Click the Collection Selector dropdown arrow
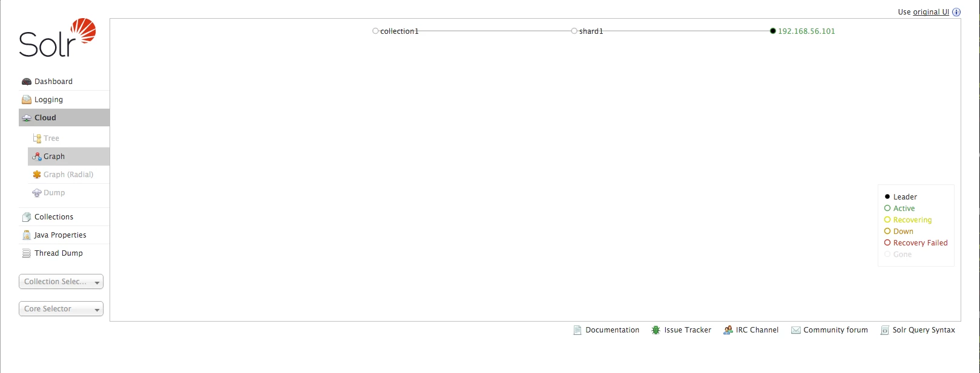This screenshot has width=980, height=373. (97, 282)
